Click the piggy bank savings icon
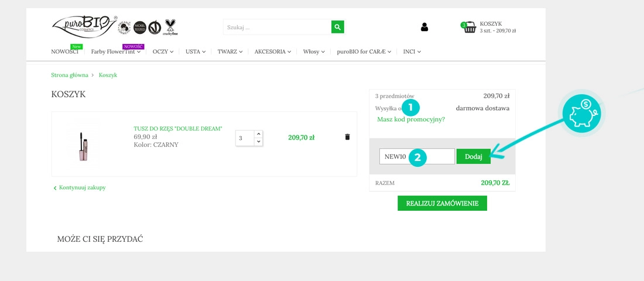Screen dimensions: 644x281 (x=581, y=112)
